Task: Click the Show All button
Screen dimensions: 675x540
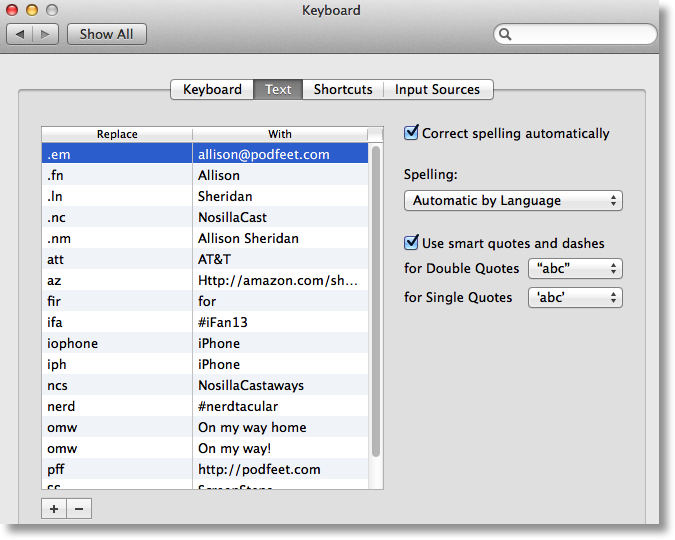Action: pos(106,34)
